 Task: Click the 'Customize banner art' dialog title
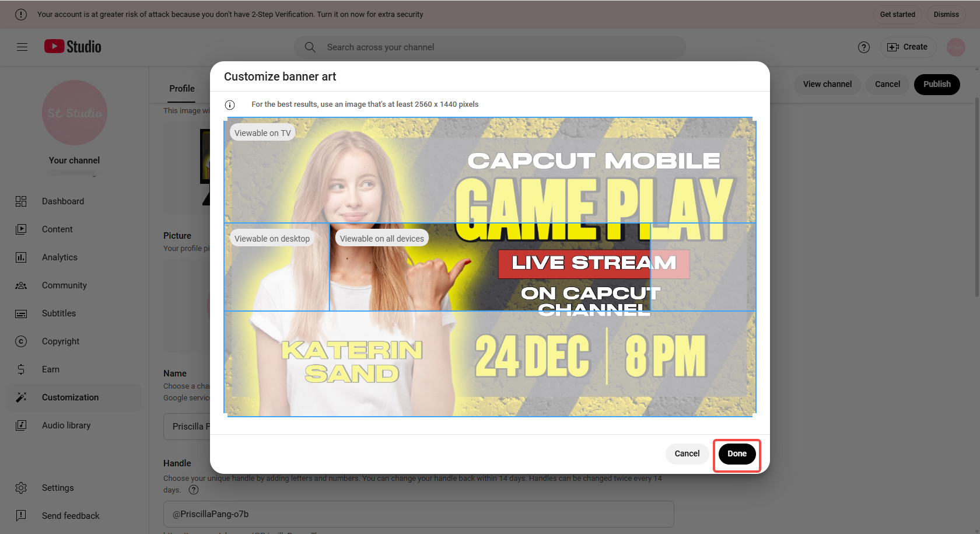pyautogui.click(x=280, y=76)
